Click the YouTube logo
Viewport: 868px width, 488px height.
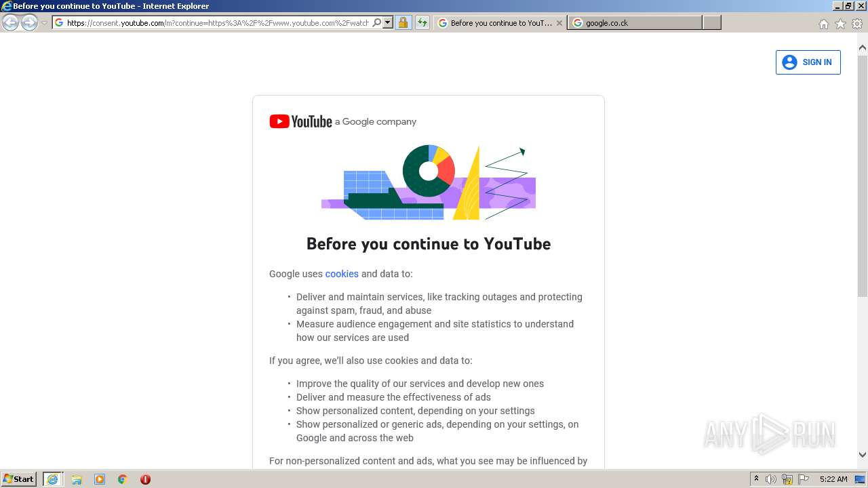(300, 121)
